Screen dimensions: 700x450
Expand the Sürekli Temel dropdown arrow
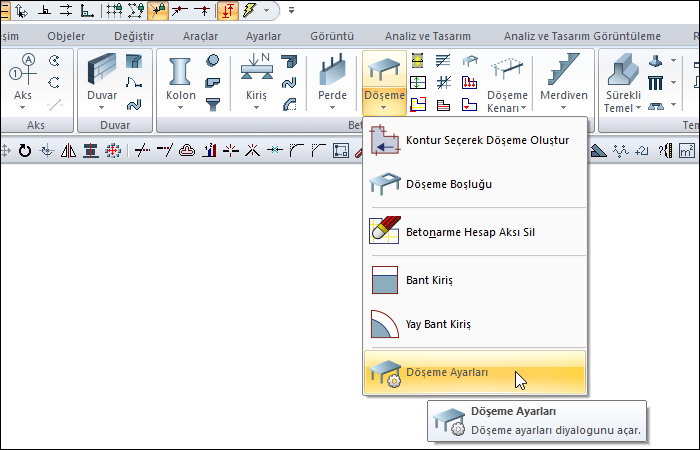[x=638, y=108]
